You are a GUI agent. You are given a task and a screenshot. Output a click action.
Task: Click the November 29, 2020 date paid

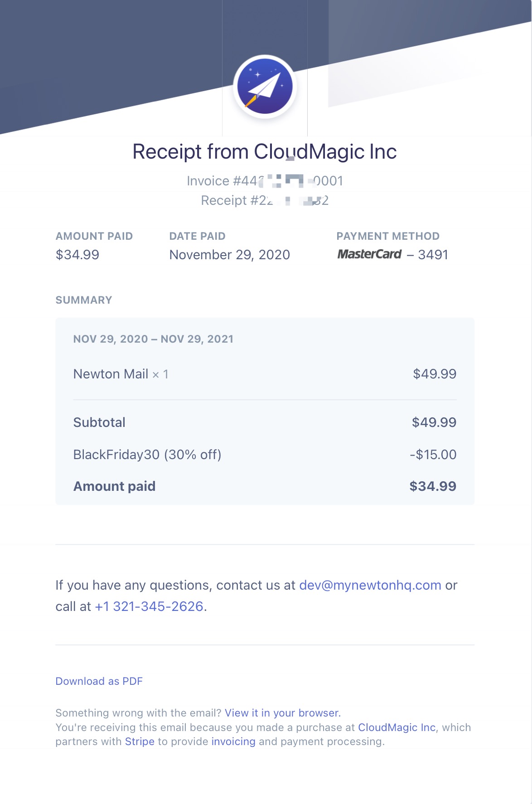[229, 255]
